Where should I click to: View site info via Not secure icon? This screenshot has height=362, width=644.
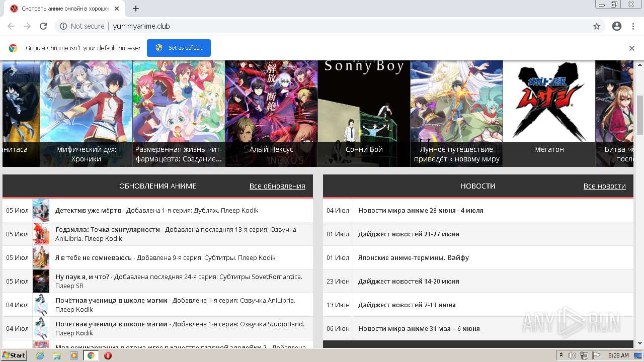click(x=63, y=26)
